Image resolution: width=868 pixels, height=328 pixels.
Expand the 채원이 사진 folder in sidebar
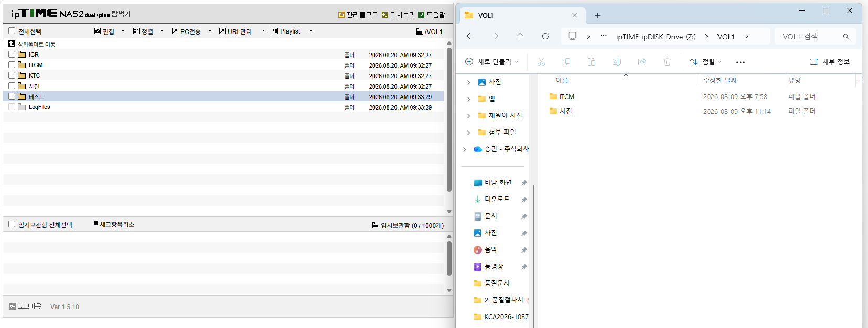(x=468, y=116)
